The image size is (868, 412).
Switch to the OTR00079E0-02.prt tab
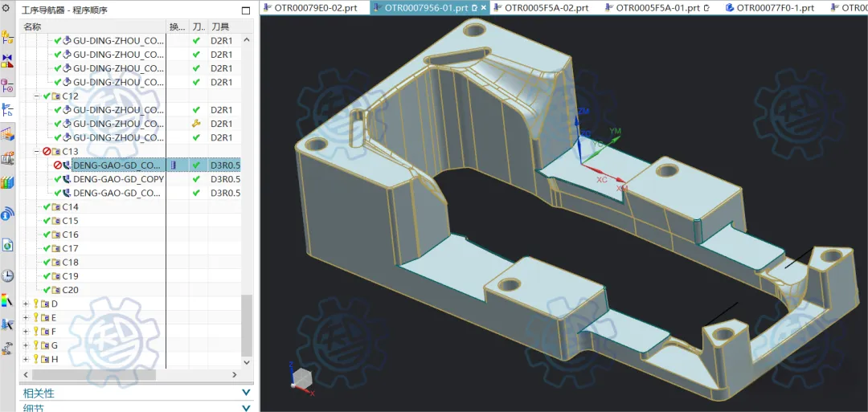315,7
